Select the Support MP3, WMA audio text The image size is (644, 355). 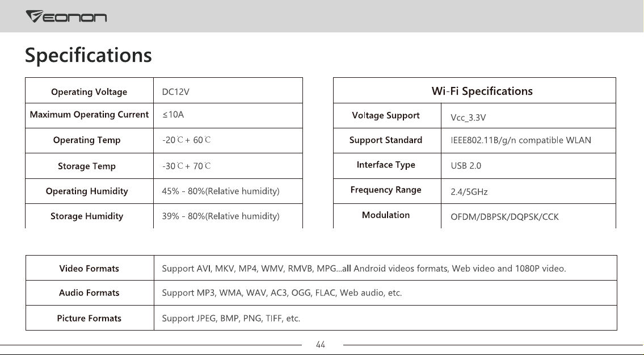[x=282, y=293]
